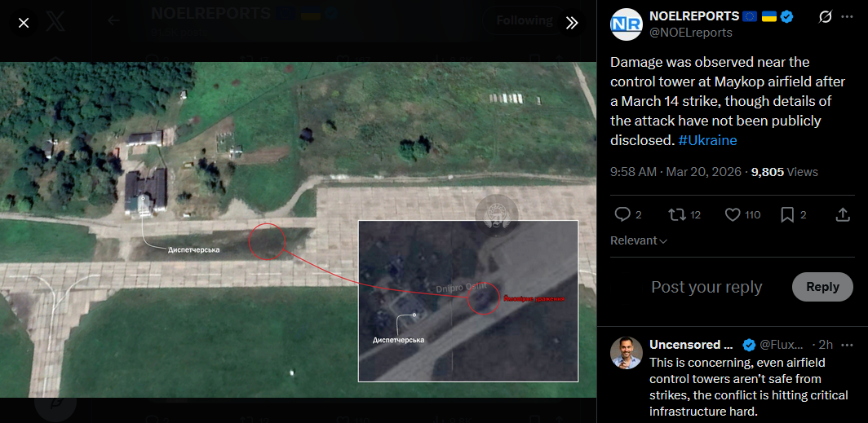
Task: Open the #Ukraine hashtag link
Action: point(707,140)
